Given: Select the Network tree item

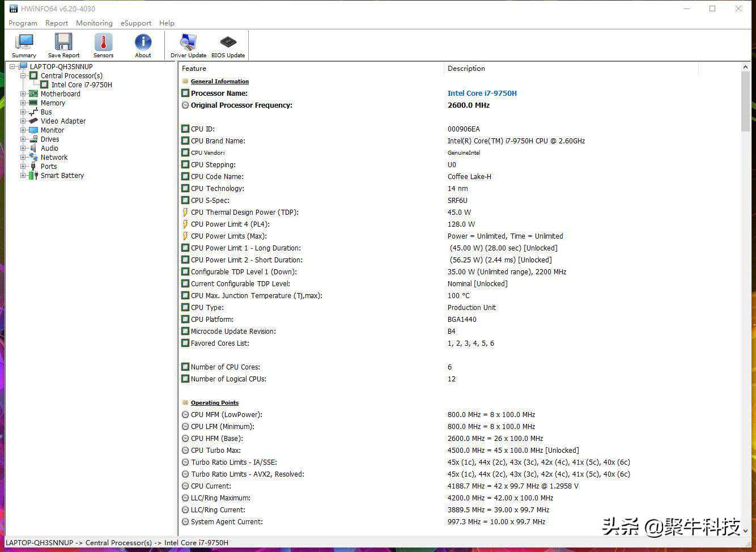Looking at the screenshot, I should click(x=54, y=158).
